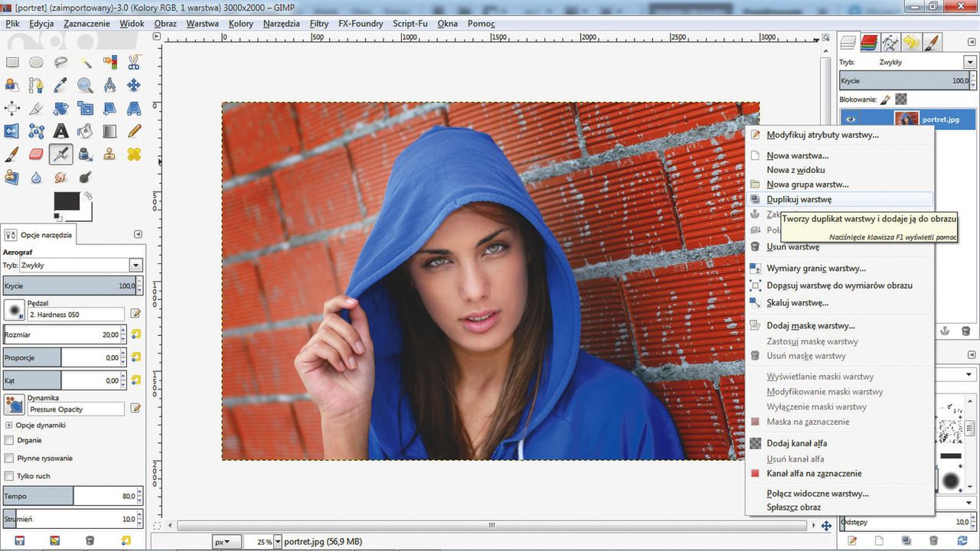This screenshot has height=551, width=980.
Task: Expand the Opcje dynamiki section
Action: 9,425
